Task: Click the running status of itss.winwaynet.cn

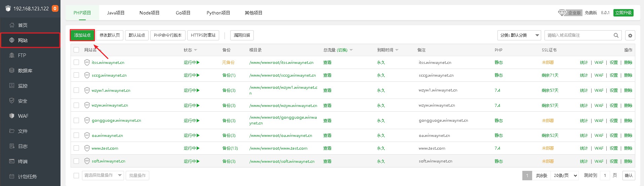Action: [x=192, y=63]
